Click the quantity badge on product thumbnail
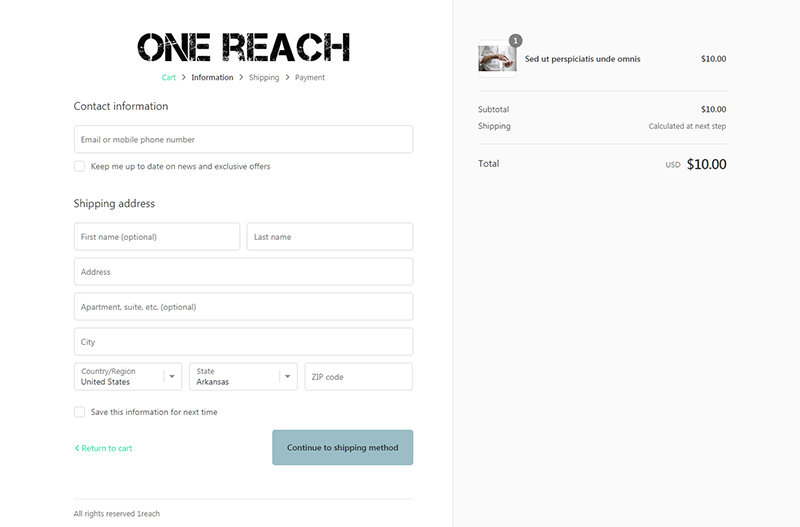Viewport: 800px width, 527px height. [515, 41]
